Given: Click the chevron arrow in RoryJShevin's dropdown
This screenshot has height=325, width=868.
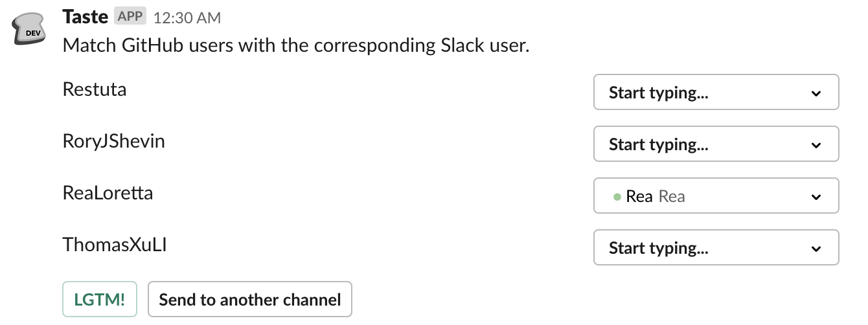Looking at the screenshot, I should pyautogui.click(x=816, y=145).
